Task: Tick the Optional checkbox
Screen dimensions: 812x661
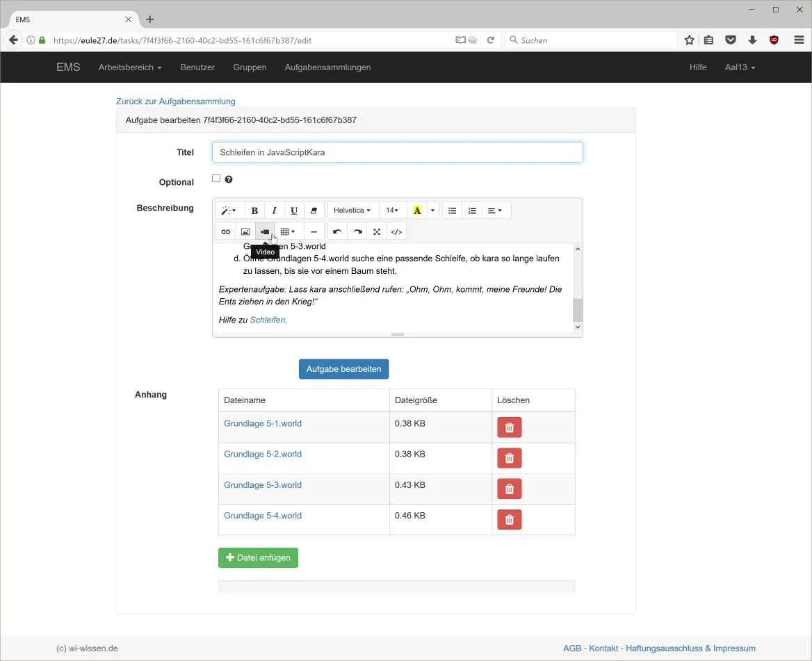Action: [216, 179]
